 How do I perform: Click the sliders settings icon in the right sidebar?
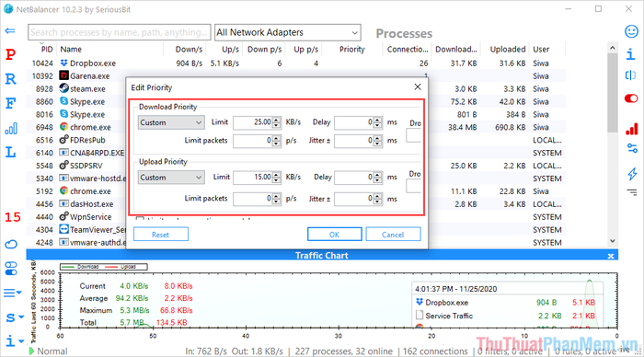click(632, 148)
